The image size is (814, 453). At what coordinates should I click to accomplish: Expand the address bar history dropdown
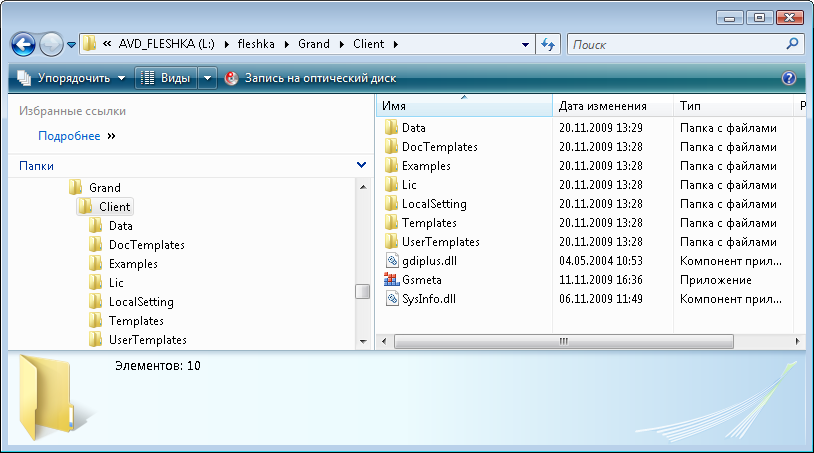(x=526, y=44)
